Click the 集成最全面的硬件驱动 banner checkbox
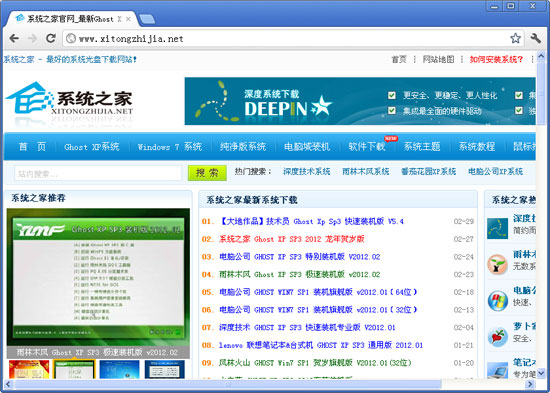550x393 pixels. coord(392,111)
